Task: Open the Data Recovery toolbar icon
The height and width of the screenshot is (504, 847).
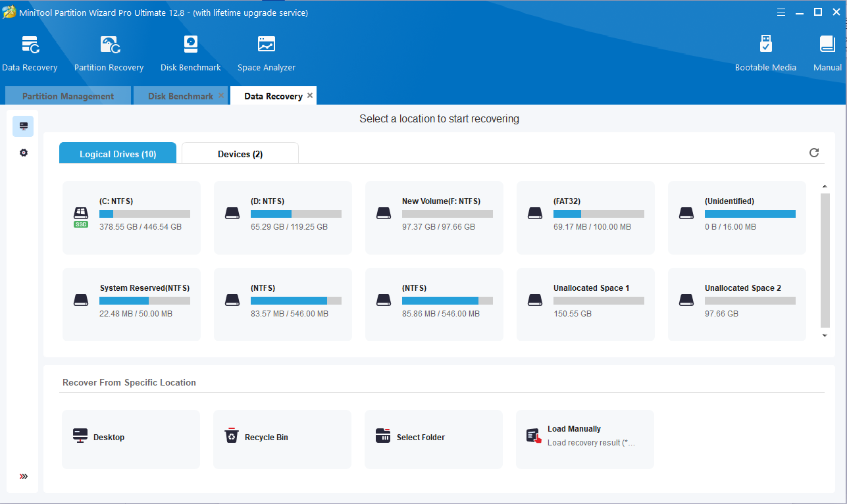Action: pyautogui.click(x=30, y=44)
